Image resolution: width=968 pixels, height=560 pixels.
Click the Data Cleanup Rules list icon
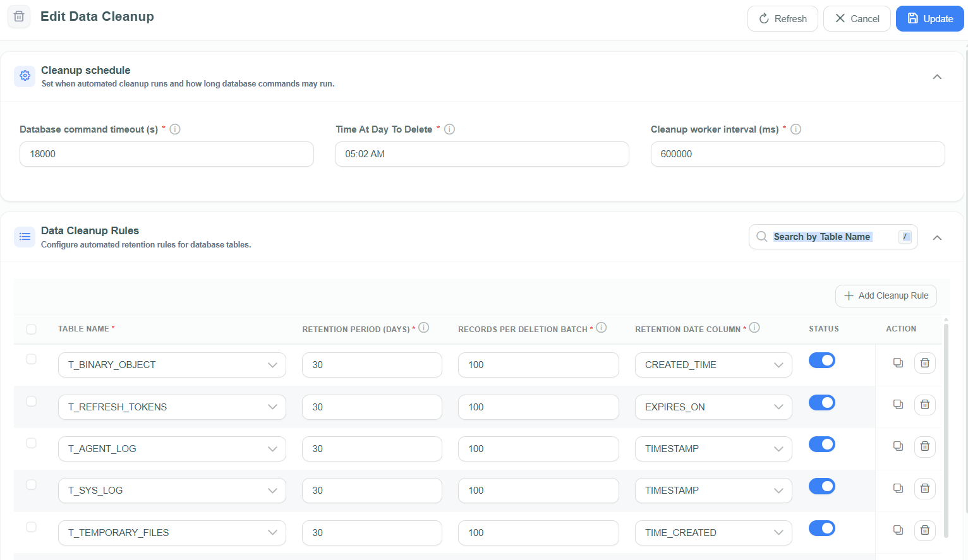point(25,237)
